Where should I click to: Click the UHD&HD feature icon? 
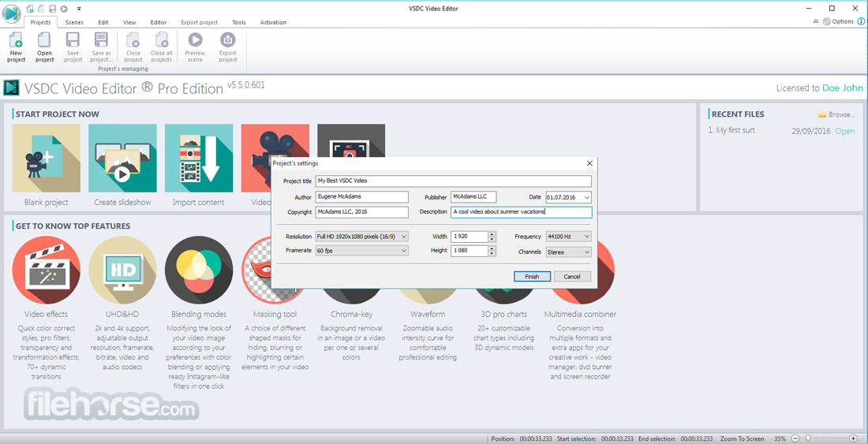(122, 270)
